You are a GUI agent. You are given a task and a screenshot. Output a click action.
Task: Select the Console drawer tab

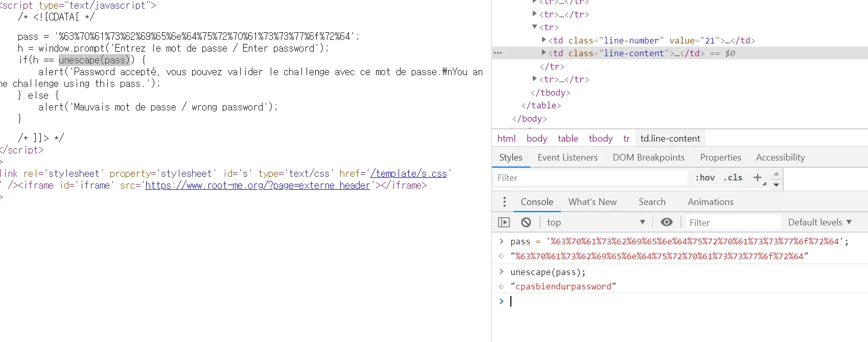point(537,202)
